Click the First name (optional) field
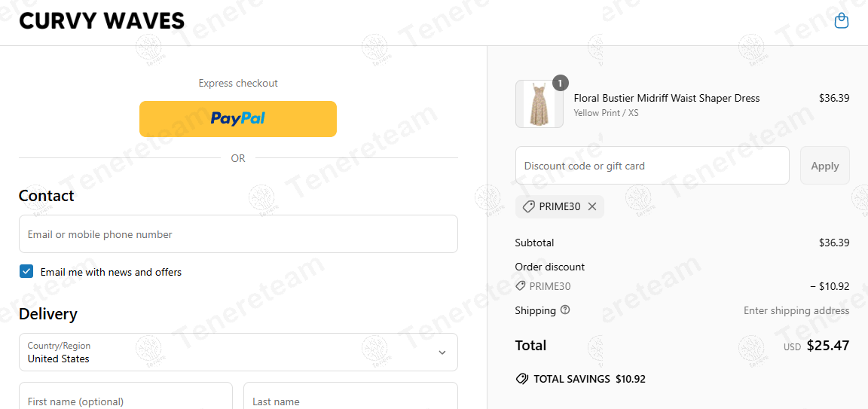Image resolution: width=868 pixels, height=409 pixels. point(125,398)
